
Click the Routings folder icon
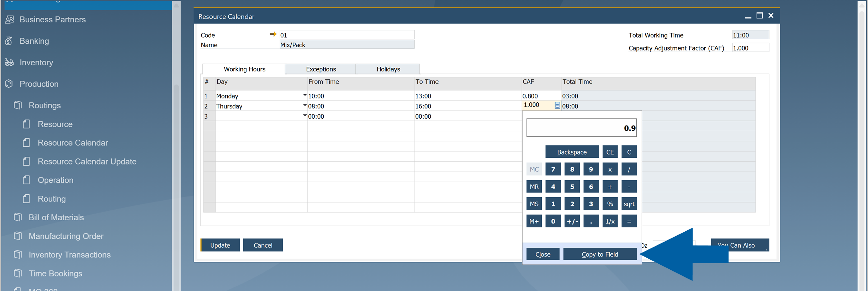pos(18,105)
